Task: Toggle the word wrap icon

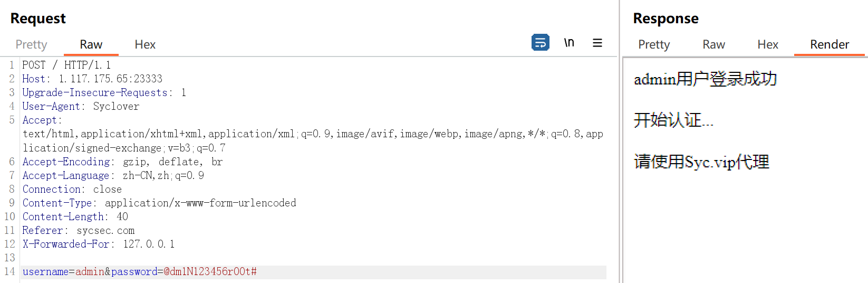Action: click(540, 43)
